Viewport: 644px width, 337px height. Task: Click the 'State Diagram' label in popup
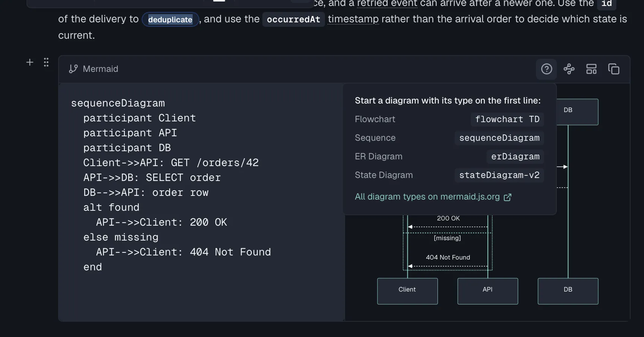click(x=384, y=175)
